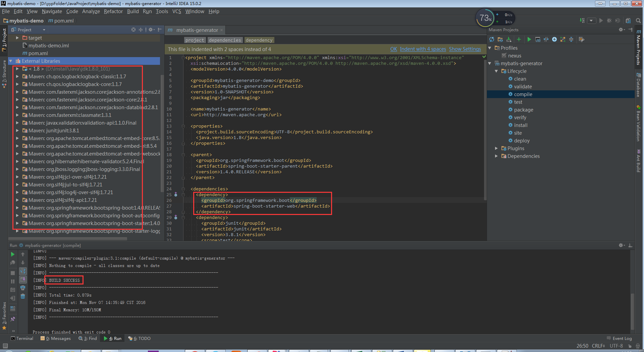The height and width of the screenshot is (352, 644).
Task: Click Search Everywhere magnifier
Action: click(639, 21)
